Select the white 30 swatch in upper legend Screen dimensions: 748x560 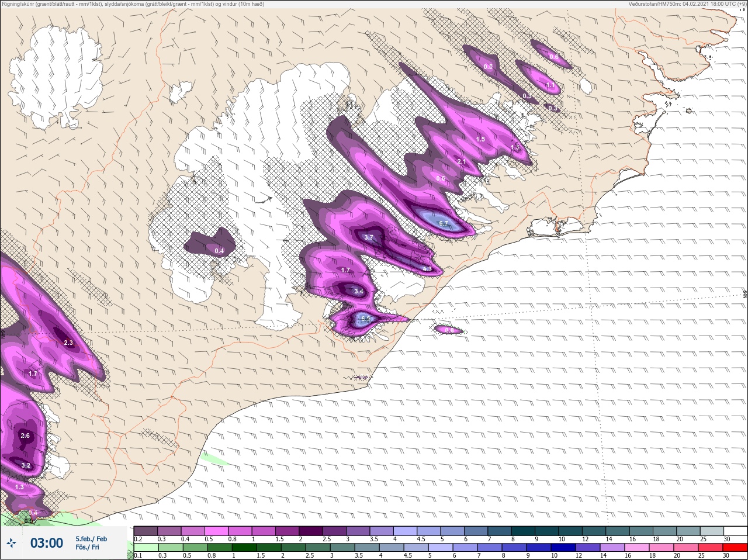point(735,531)
